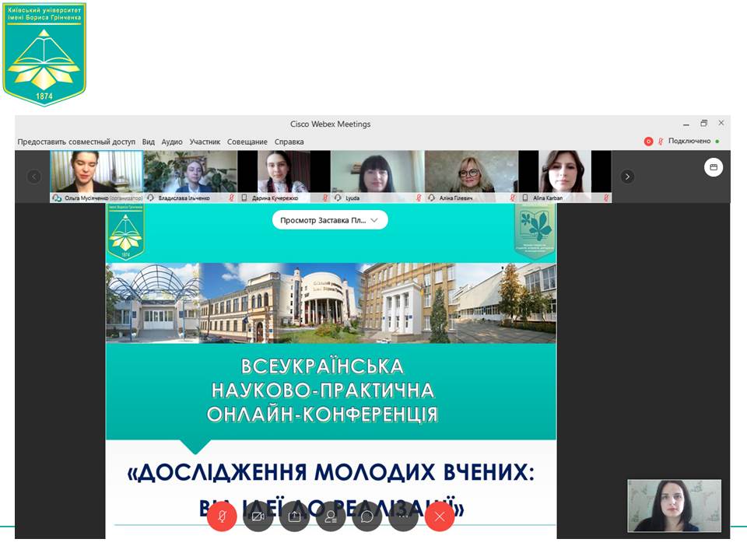Open the screen sharing icon in call controls
The height and width of the screenshot is (560, 747).
(x=293, y=516)
